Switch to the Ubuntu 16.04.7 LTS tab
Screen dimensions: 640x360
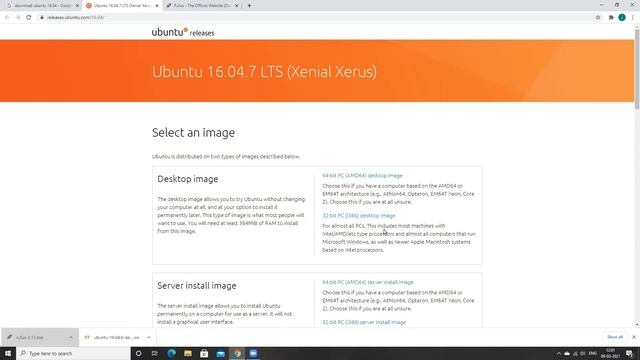pyautogui.click(x=122, y=6)
